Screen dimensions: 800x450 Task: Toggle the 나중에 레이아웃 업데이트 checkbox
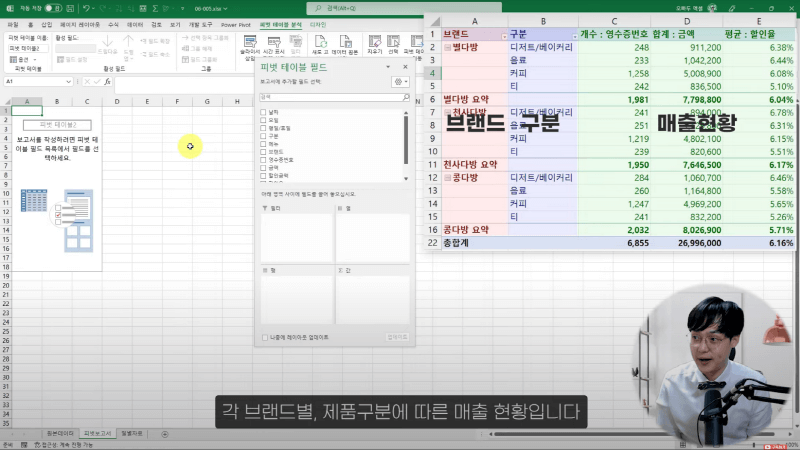click(x=265, y=337)
